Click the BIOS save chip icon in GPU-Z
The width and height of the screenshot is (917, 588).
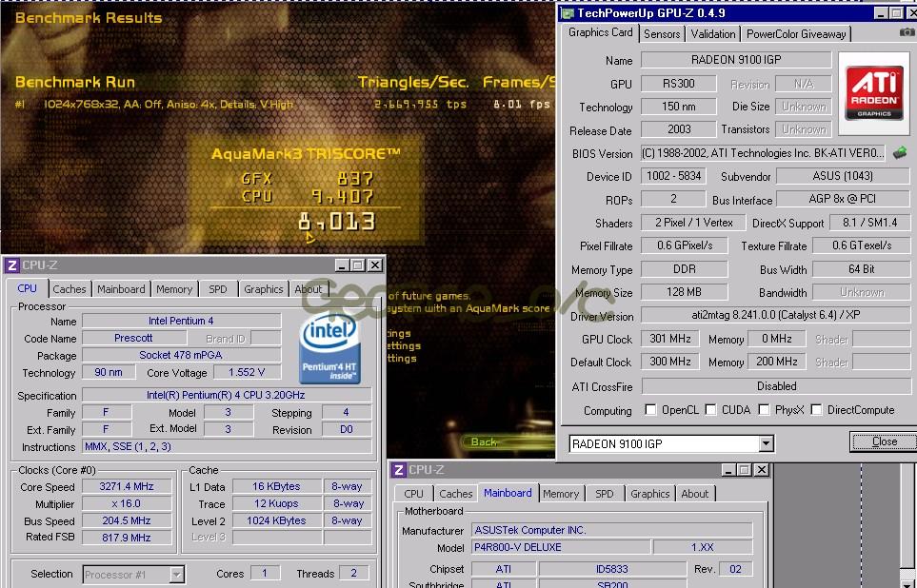point(901,153)
